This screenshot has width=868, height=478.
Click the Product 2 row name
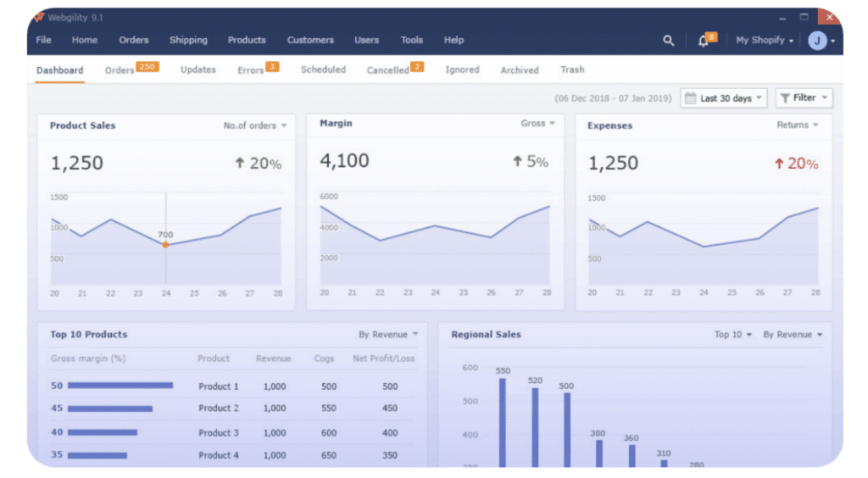pos(219,409)
